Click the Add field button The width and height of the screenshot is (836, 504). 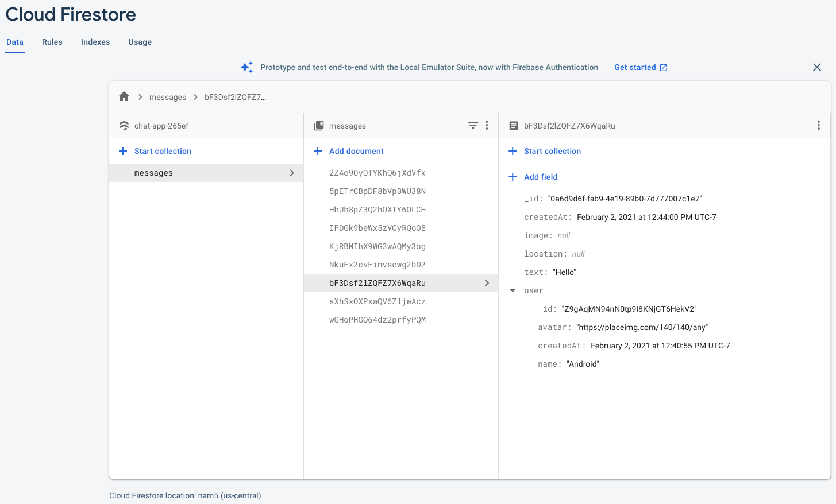tap(541, 177)
